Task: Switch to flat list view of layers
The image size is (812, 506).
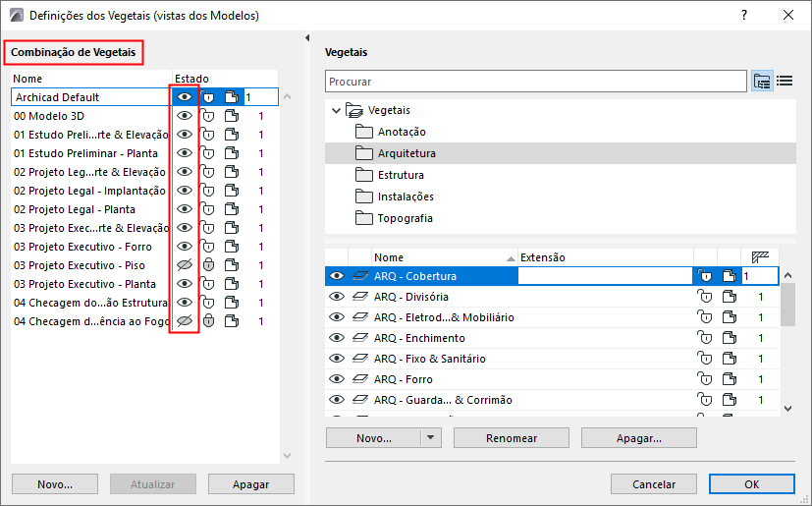Action: [785, 82]
